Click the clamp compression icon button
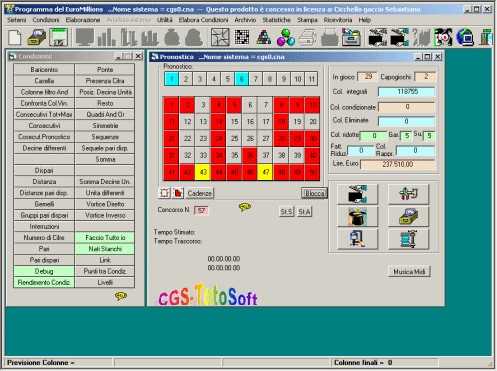 409,239
